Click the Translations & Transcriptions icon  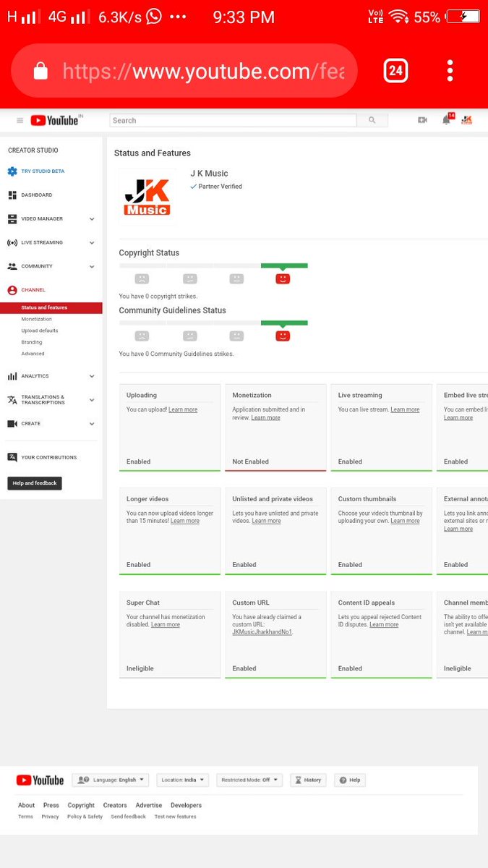[x=12, y=400]
